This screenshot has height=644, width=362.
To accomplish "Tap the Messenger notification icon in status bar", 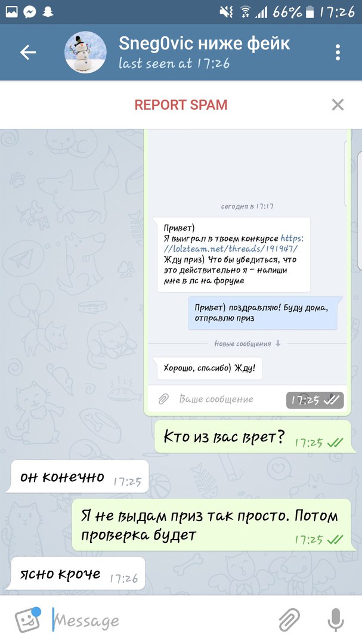I will coord(30,12).
